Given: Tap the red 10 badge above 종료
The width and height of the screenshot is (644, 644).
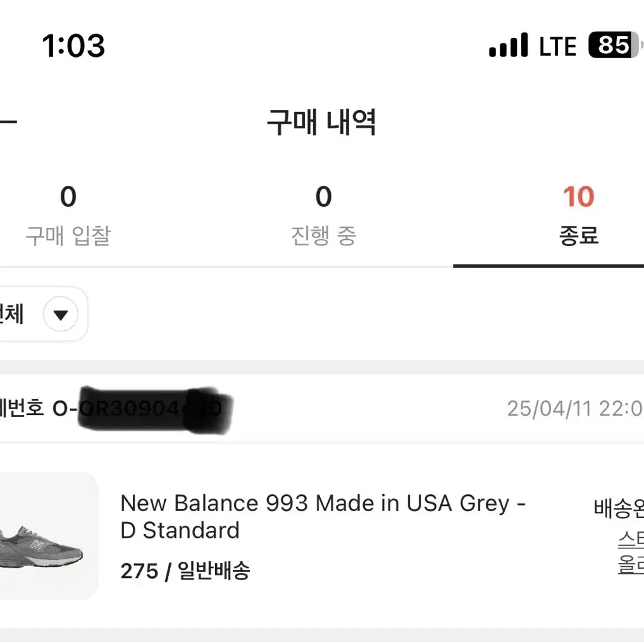Looking at the screenshot, I should tap(578, 197).
